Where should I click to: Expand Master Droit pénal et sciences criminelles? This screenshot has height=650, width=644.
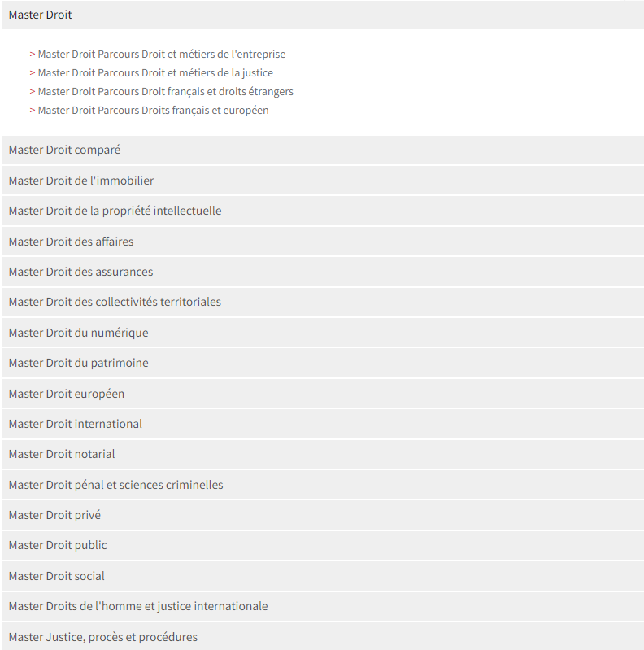click(x=323, y=485)
